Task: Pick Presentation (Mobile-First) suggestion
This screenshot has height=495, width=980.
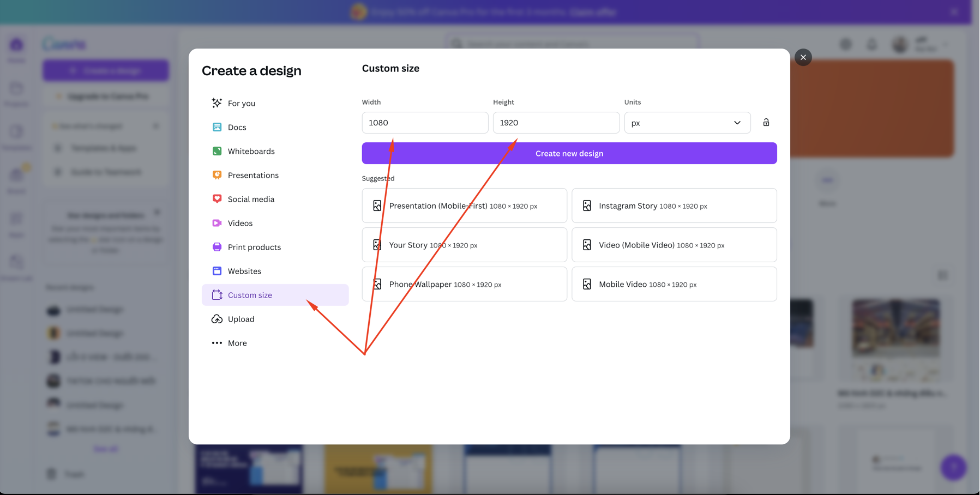Action: tap(464, 206)
